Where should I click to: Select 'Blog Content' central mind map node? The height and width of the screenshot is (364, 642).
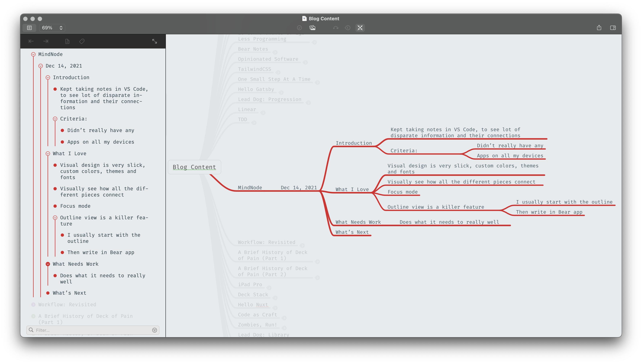tap(194, 167)
